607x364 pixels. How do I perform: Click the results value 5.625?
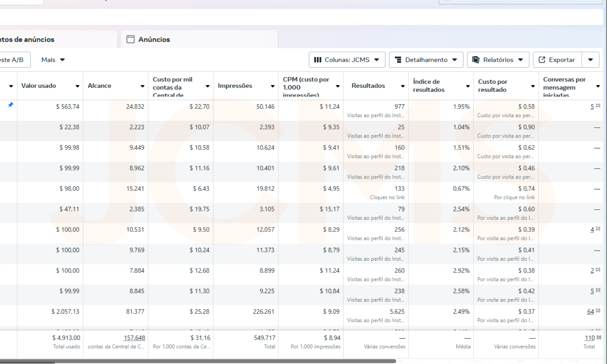(x=397, y=312)
